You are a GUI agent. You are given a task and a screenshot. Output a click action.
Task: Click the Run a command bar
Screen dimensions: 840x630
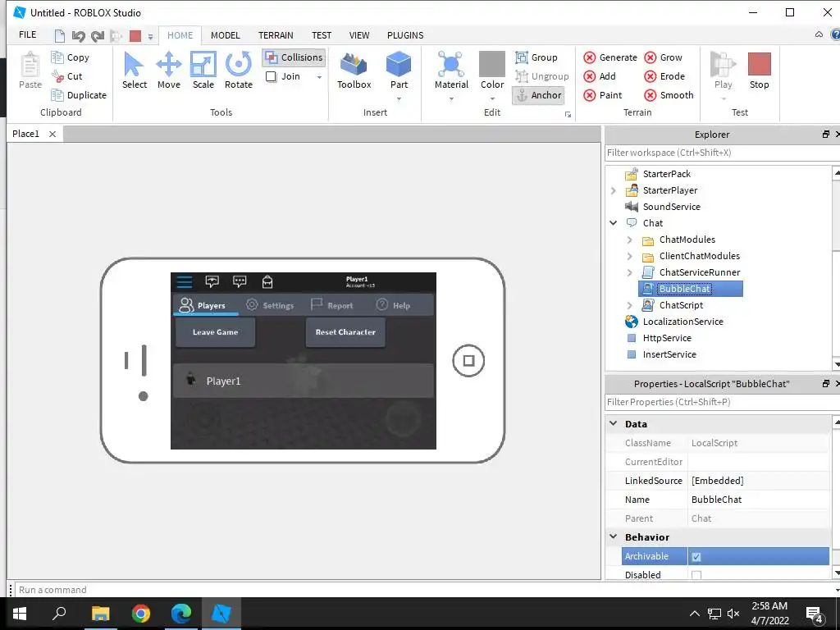click(426, 590)
